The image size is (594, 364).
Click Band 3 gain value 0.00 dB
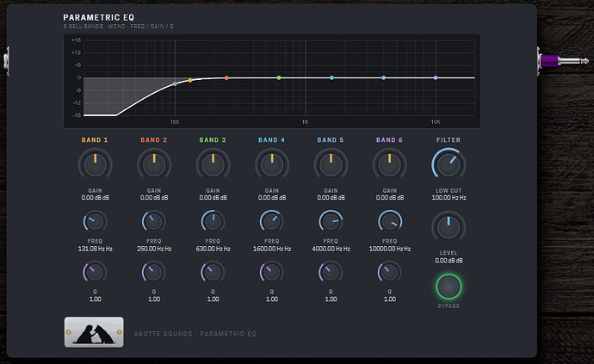213,198
